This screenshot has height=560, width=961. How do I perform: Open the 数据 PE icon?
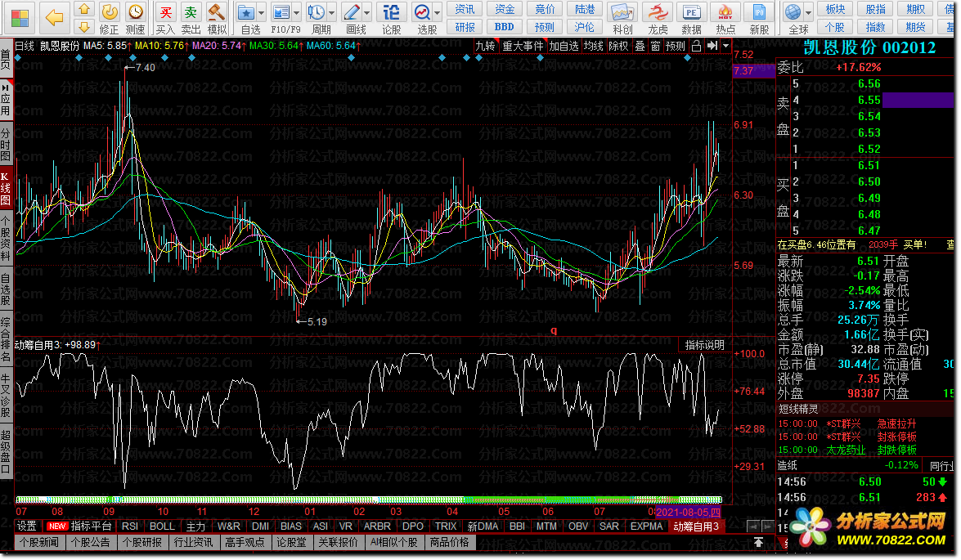pos(691,12)
